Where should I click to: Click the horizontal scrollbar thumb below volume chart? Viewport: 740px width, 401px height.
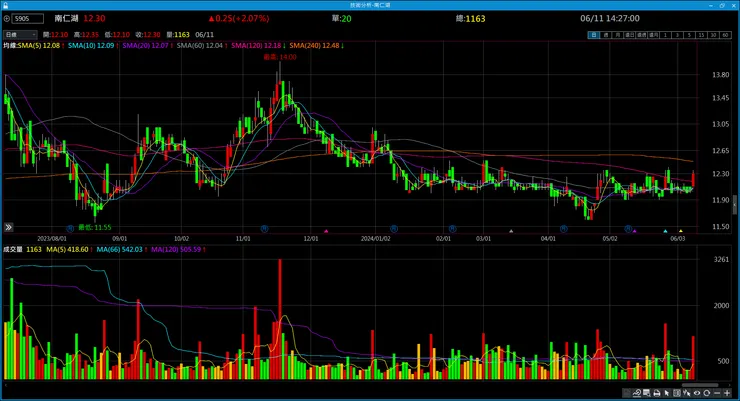coord(699,385)
